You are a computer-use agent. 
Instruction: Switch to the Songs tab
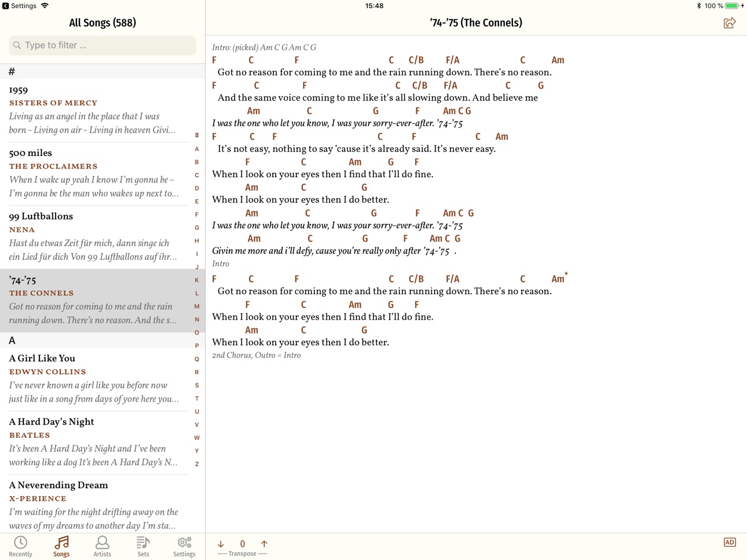pyautogui.click(x=61, y=546)
